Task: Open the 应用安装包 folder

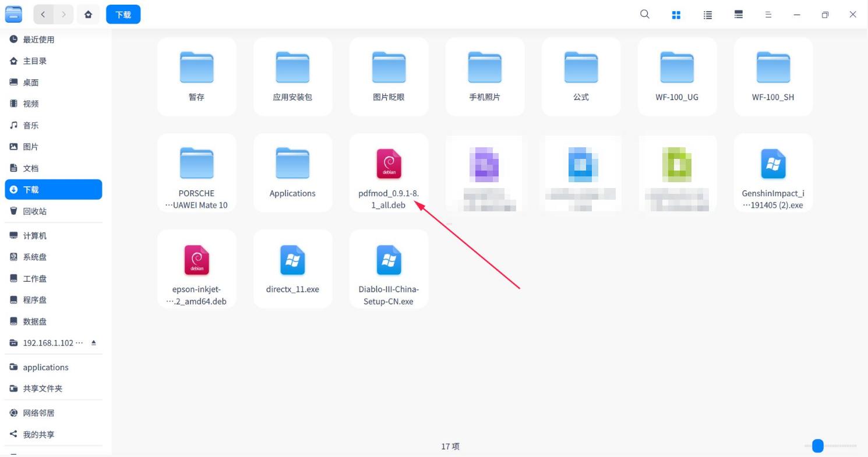Action: 292,76
